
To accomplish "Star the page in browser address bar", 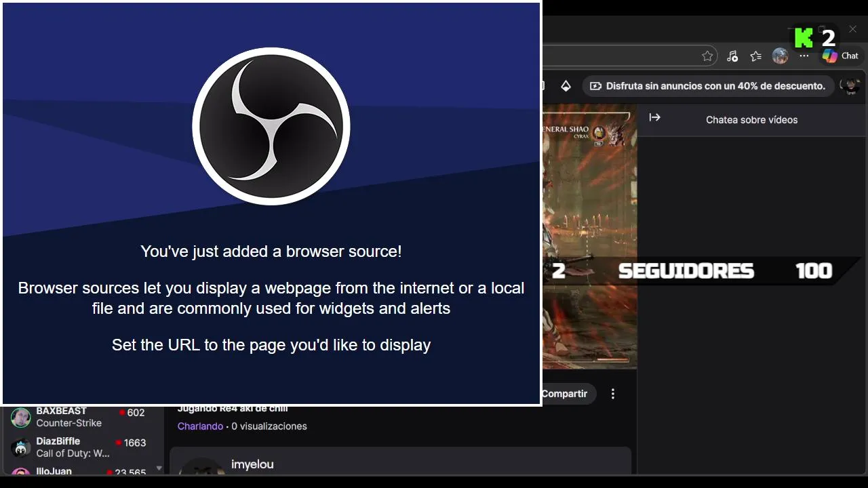I will pyautogui.click(x=707, y=56).
